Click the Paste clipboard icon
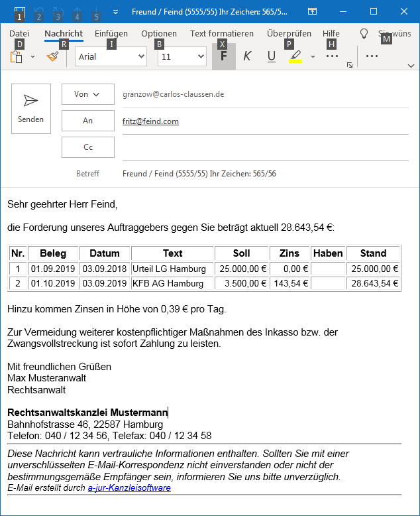Screen dimensions: 420x516 pos(17,56)
